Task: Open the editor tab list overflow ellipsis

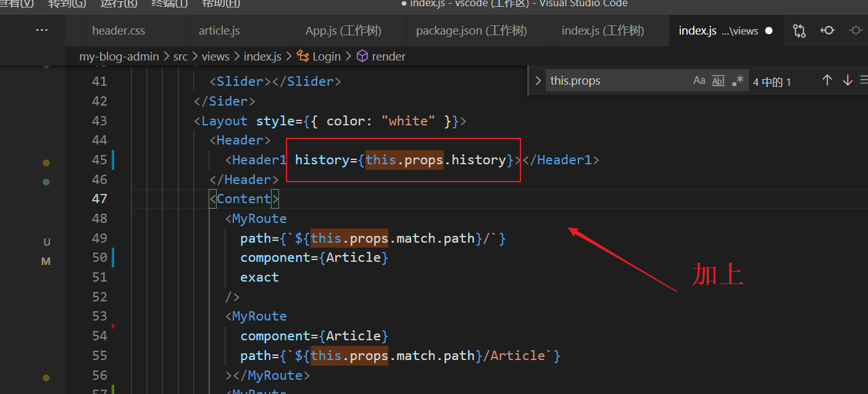Action: click(41, 30)
